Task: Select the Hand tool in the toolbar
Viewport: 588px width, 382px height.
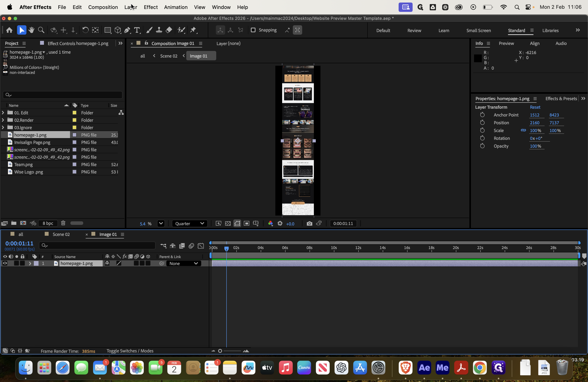Action: click(x=31, y=30)
